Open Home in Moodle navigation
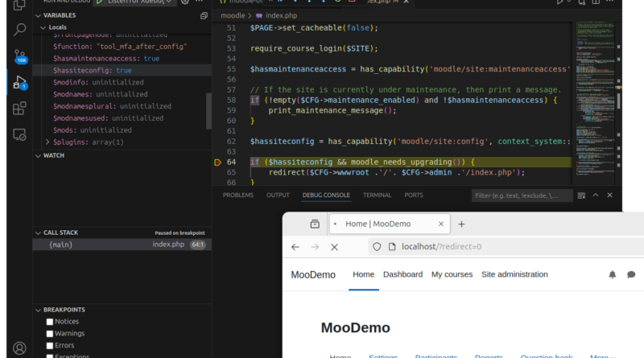644x358 pixels. (364, 274)
